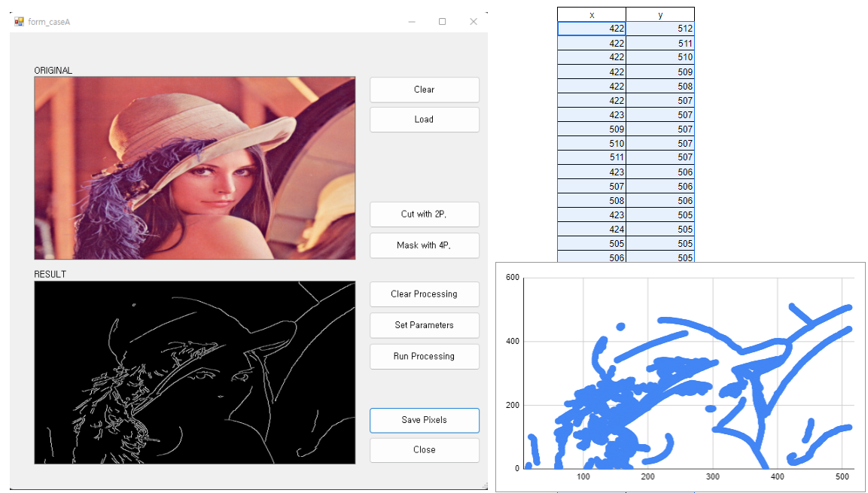Maximize the form_caseA window

point(443,22)
